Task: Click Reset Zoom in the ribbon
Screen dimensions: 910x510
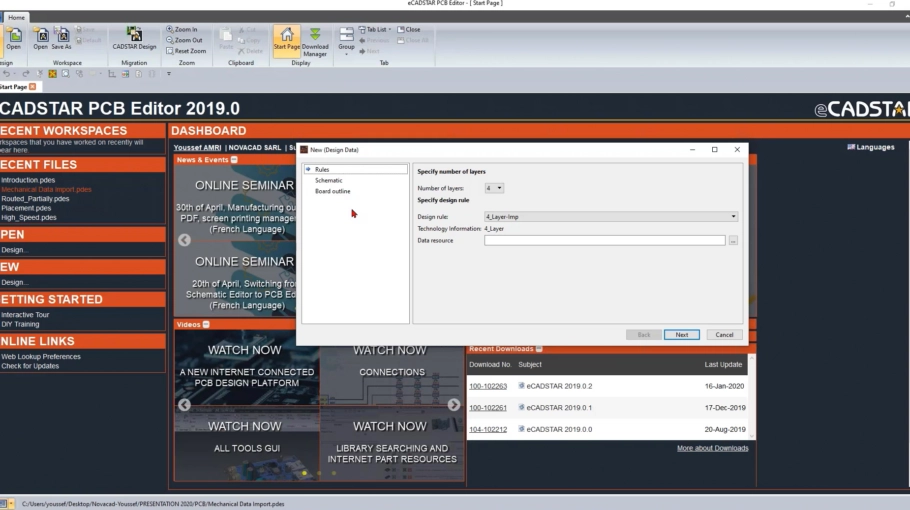Action: 185,51
